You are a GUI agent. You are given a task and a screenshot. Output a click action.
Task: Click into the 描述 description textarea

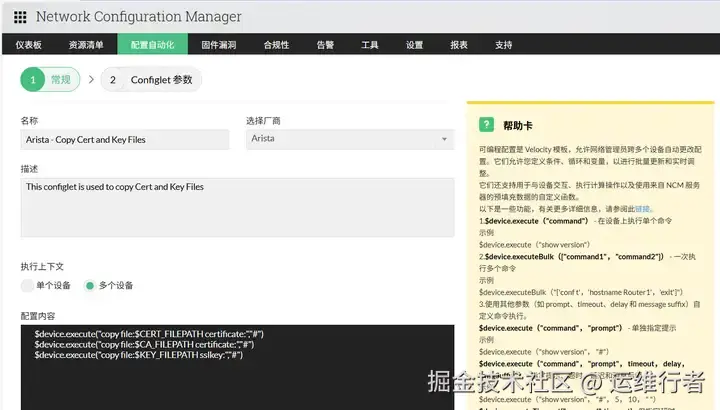pos(237,208)
